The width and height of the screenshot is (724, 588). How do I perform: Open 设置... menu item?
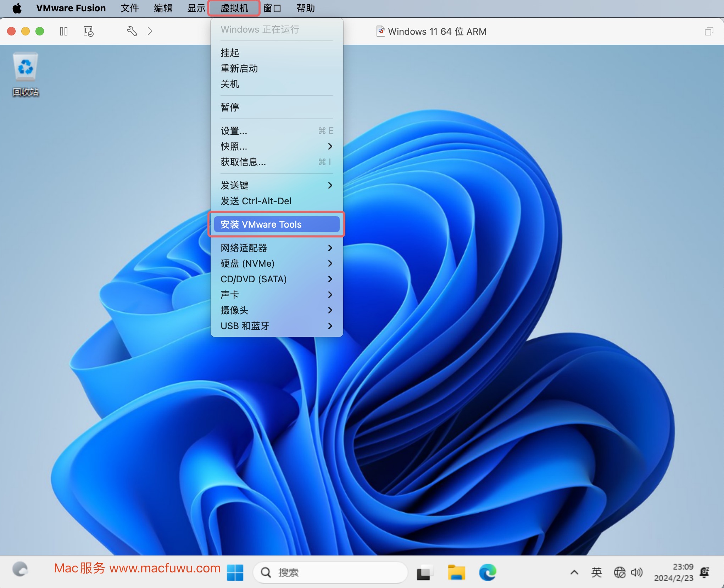pos(277,131)
